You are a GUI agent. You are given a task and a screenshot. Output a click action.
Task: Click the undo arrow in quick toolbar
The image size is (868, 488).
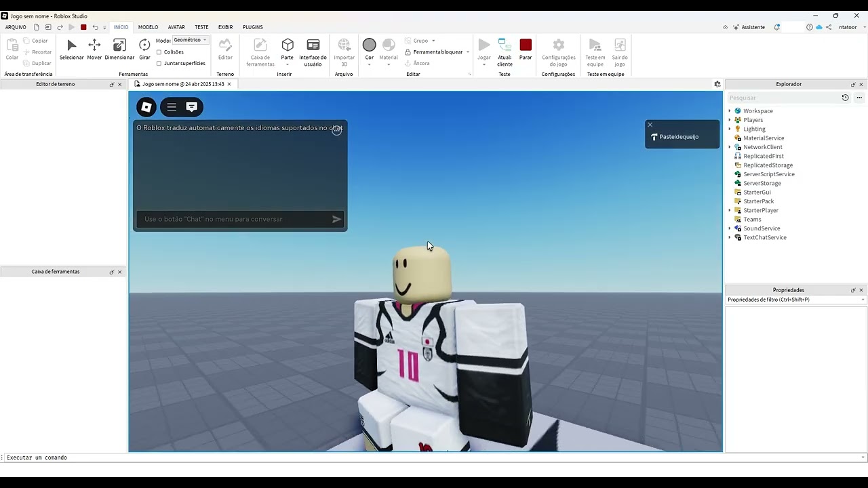(x=95, y=27)
